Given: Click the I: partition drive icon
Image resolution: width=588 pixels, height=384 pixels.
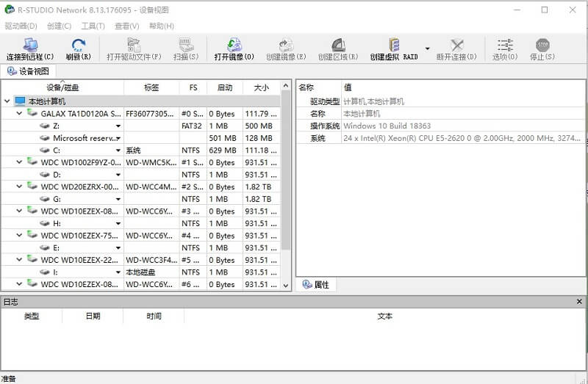Looking at the screenshot, I should click(x=45, y=272).
